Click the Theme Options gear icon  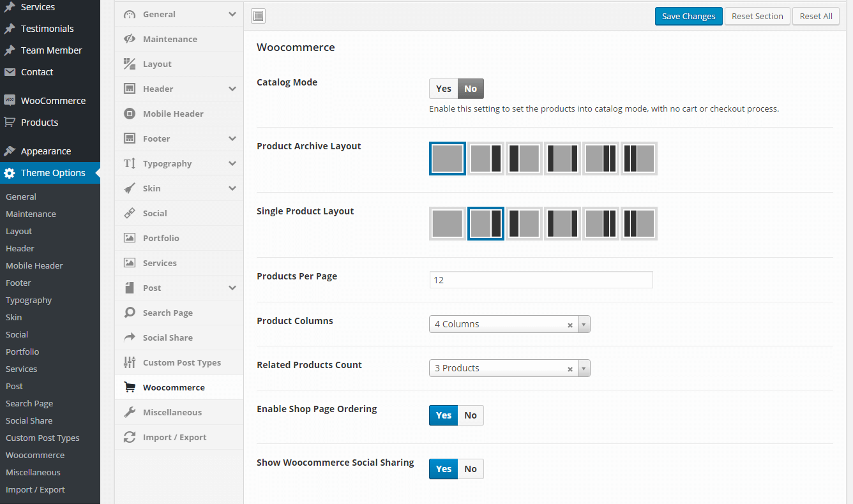(10, 173)
